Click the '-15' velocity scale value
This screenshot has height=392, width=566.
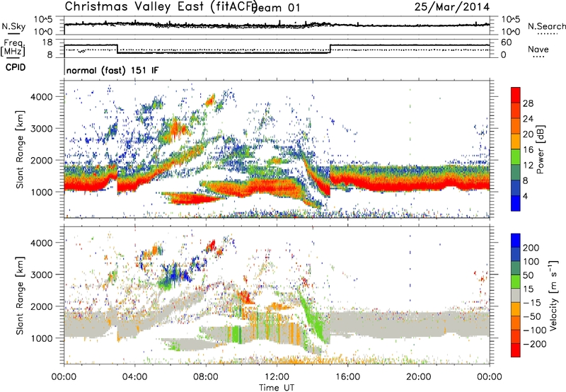pyautogui.click(x=532, y=303)
